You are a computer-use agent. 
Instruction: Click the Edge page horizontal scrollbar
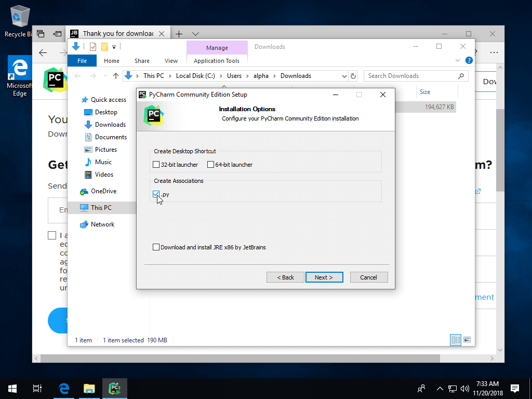click(240, 358)
